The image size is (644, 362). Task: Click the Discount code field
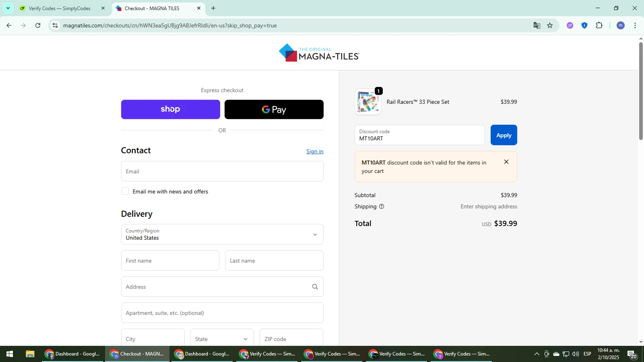coord(419,135)
